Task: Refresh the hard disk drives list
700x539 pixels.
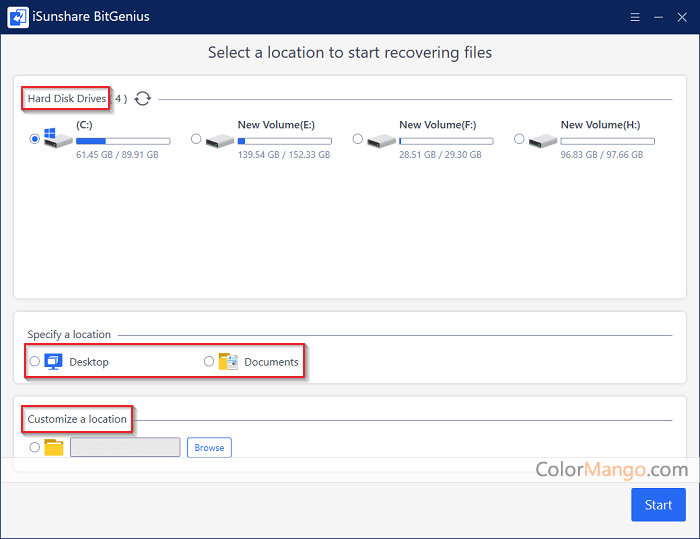Action: pos(143,98)
